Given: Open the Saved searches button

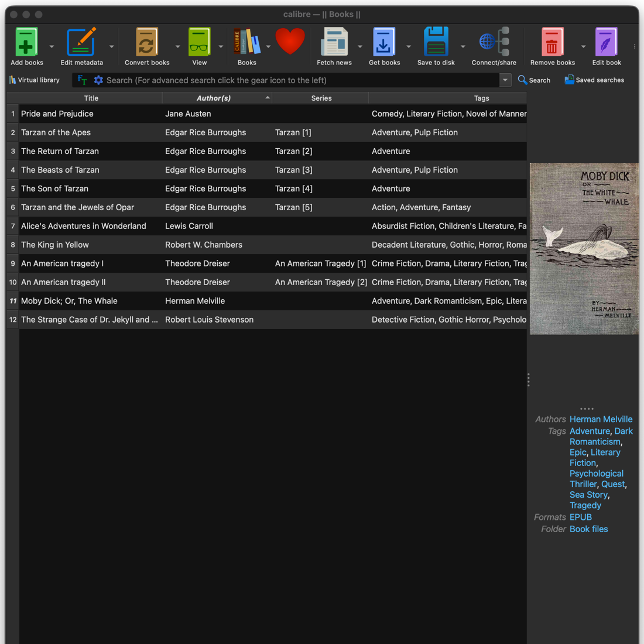Looking at the screenshot, I should [x=594, y=80].
